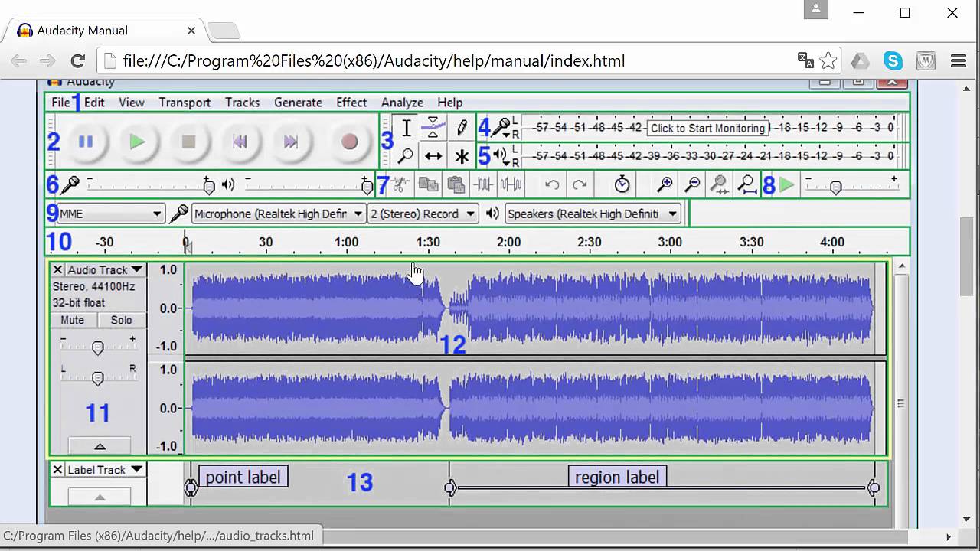980x551 pixels.
Task: Open the MME audio host dropdown
Action: click(x=111, y=214)
